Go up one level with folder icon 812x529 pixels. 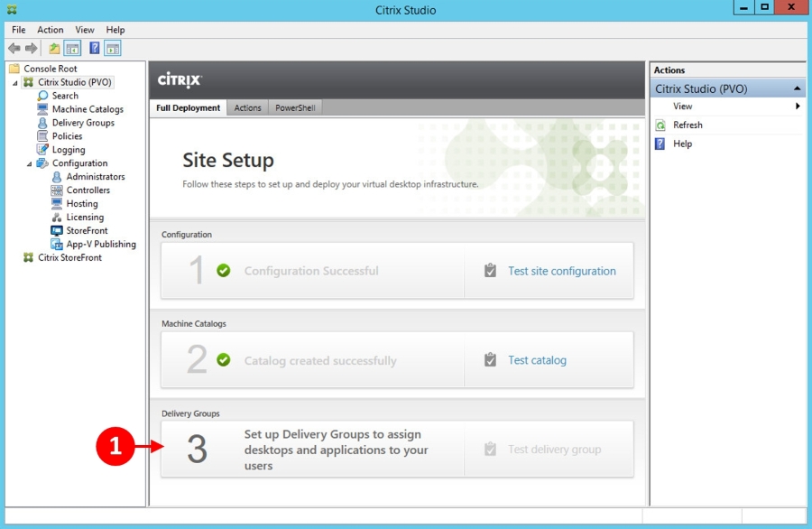pos(54,49)
